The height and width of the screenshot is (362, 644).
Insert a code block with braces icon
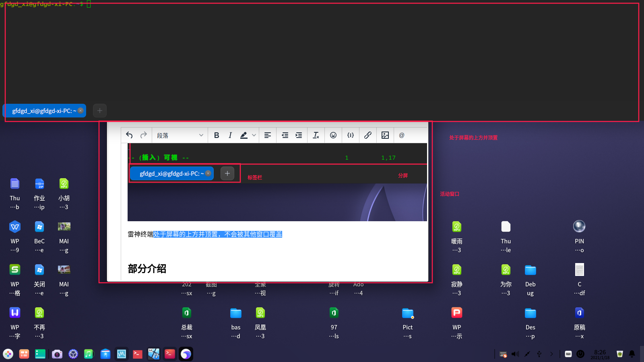[351, 135]
